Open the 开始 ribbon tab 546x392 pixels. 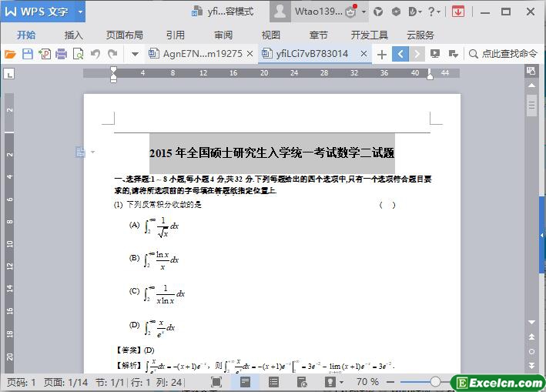[x=26, y=35]
